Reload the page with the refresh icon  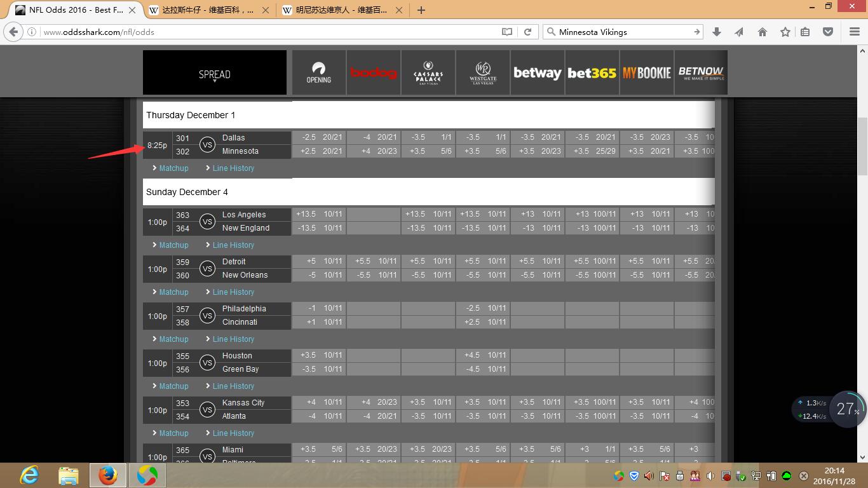click(527, 32)
